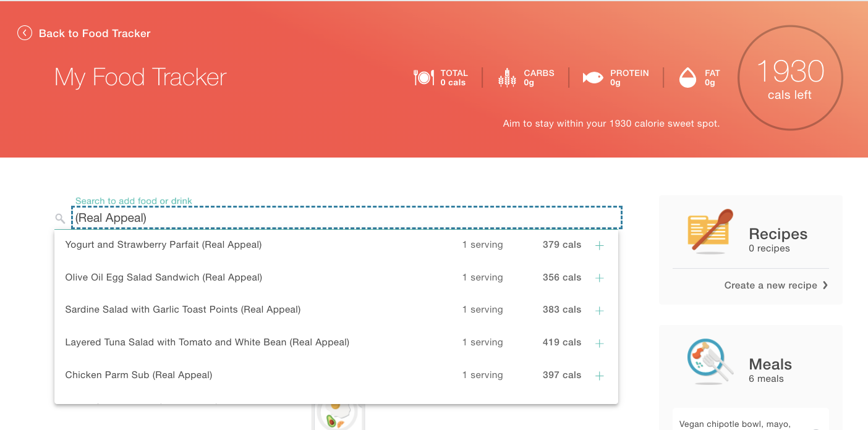The image size is (868, 430).
Task: Add Yogurt and Strawberry Parfait with plus
Action: pos(599,245)
